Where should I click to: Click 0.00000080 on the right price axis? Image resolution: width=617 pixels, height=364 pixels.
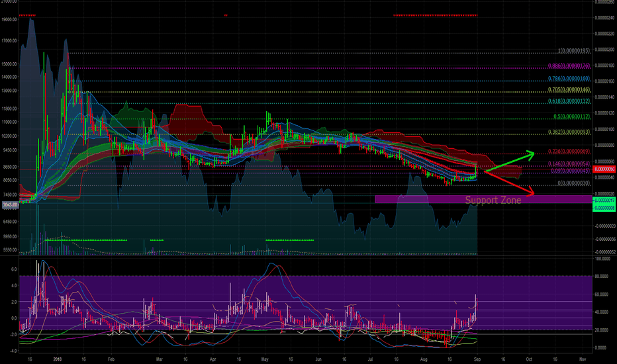point(605,145)
